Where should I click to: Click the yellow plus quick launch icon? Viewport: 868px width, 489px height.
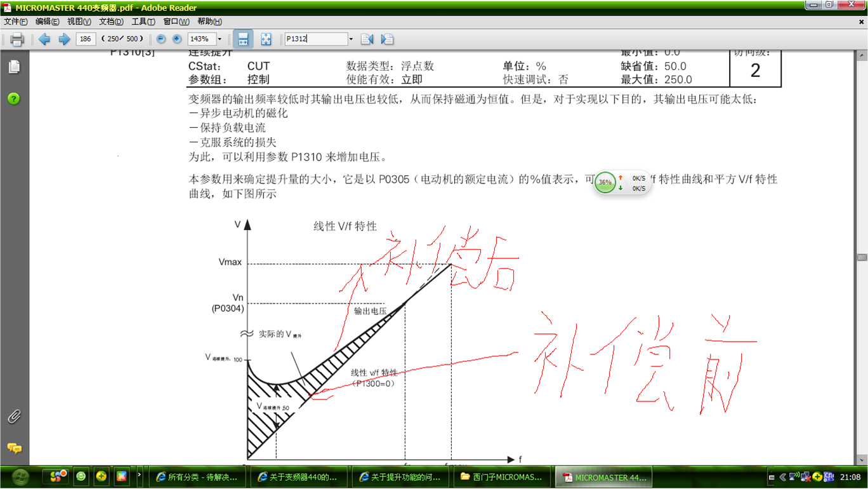[x=102, y=476]
